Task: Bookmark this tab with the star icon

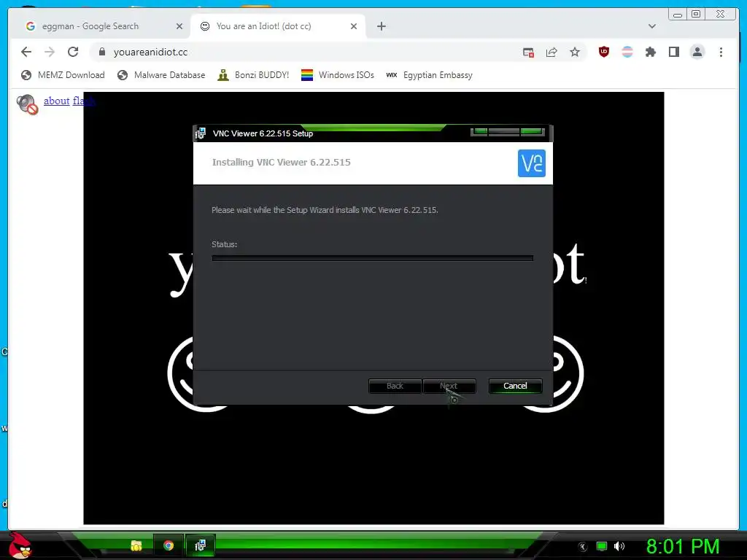Action: point(575,52)
